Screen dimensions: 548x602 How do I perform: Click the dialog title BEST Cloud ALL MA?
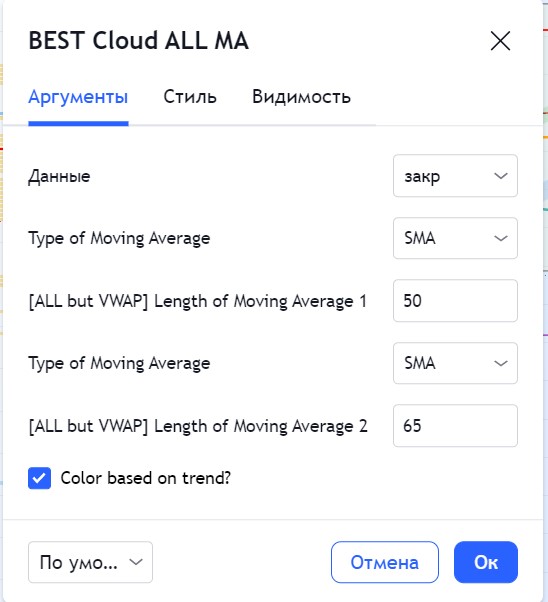(139, 40)
